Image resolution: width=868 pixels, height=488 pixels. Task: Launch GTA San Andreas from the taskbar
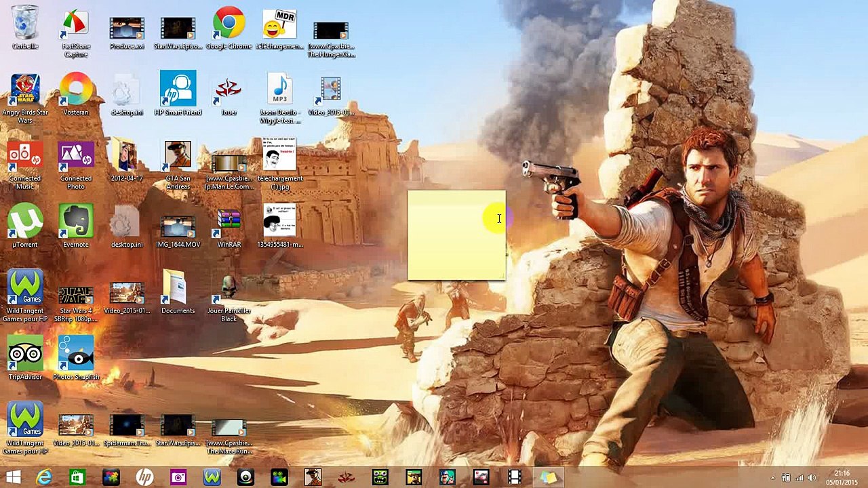click(x=313, y=478)
